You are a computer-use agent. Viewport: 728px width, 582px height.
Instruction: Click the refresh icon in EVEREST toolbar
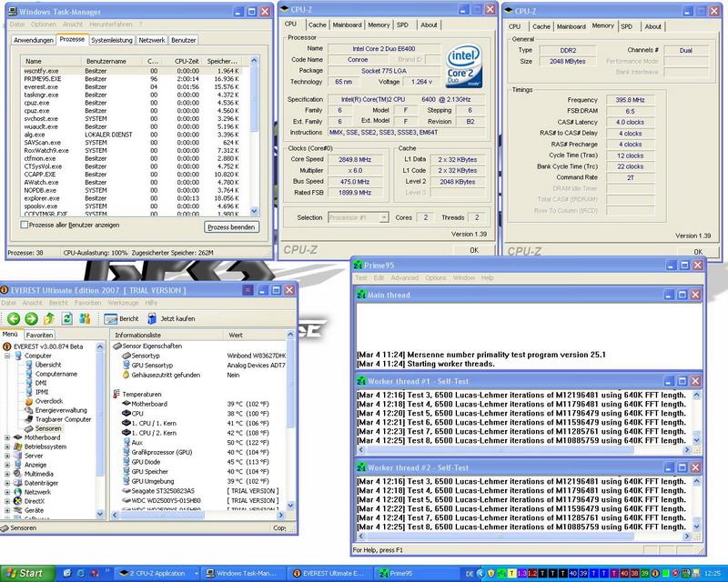tap(66, 318)
